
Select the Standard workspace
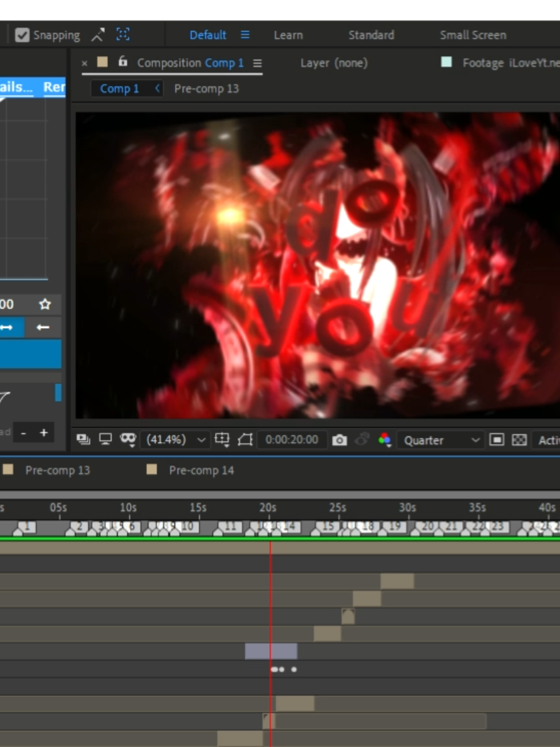tap(371, 35)
